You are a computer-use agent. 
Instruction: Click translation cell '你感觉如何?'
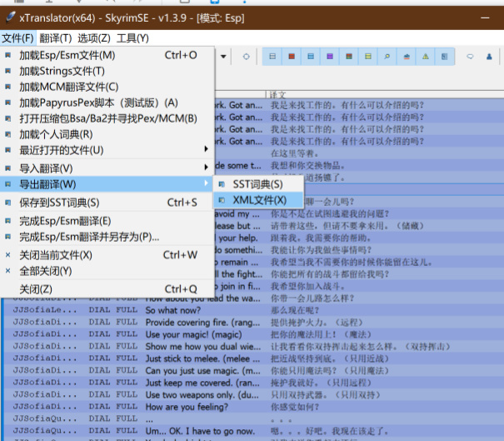click(x=295, y=407)
